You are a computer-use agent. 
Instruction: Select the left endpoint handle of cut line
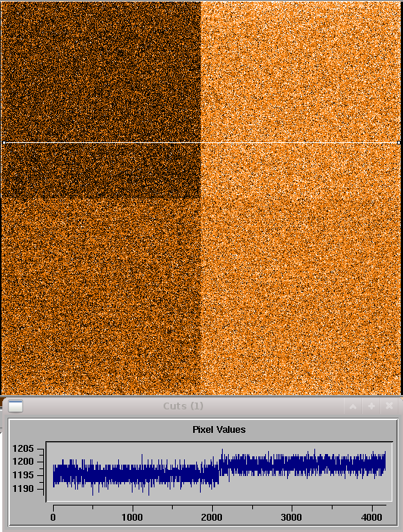(4, 143)
